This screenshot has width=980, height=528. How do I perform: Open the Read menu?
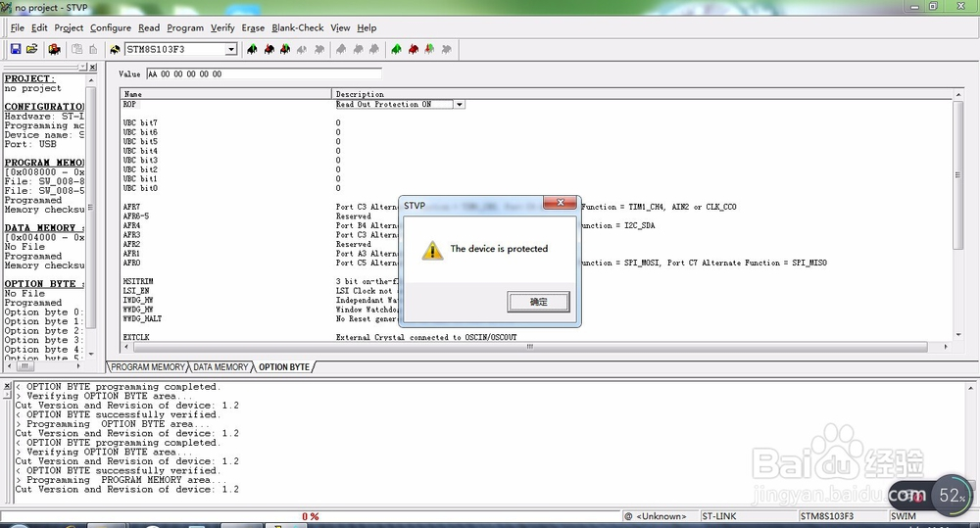point(149,27)
